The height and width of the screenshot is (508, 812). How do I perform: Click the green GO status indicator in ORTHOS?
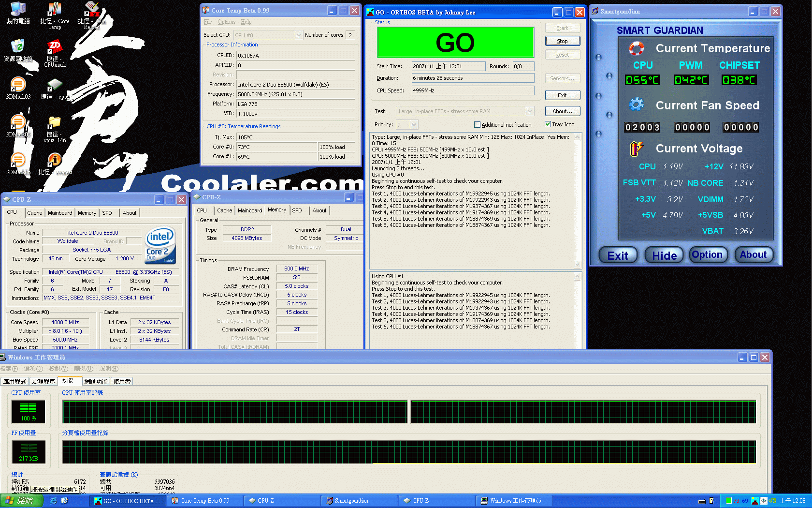coord(455,43)
